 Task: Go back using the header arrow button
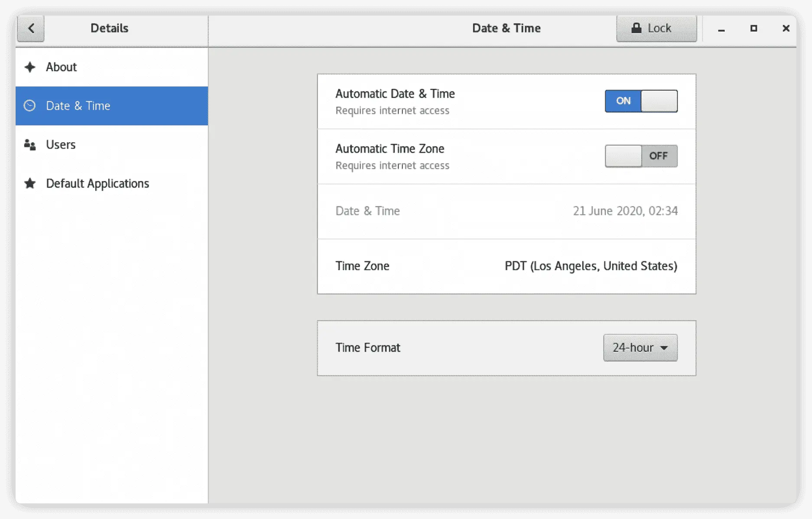[31, 29]
